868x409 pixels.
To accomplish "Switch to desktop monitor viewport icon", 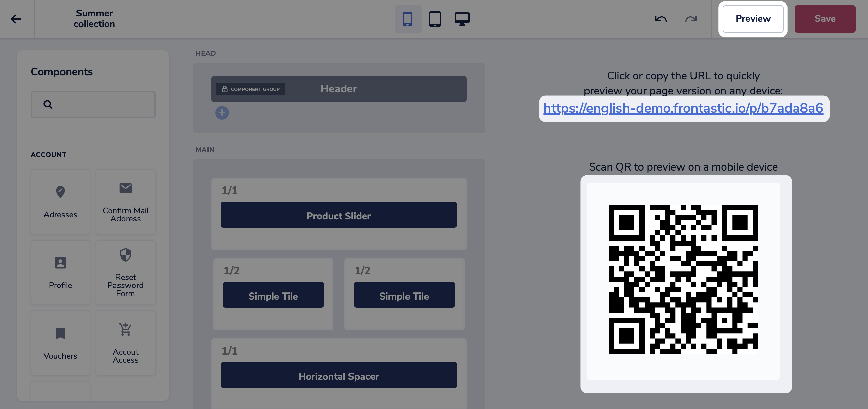I will [462, 19].
